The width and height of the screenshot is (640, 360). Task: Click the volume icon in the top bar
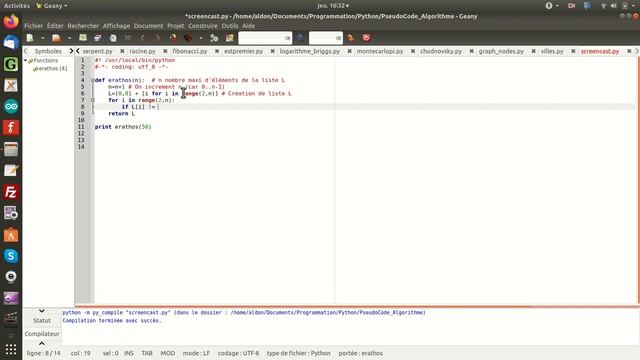[x=613, y=5]
